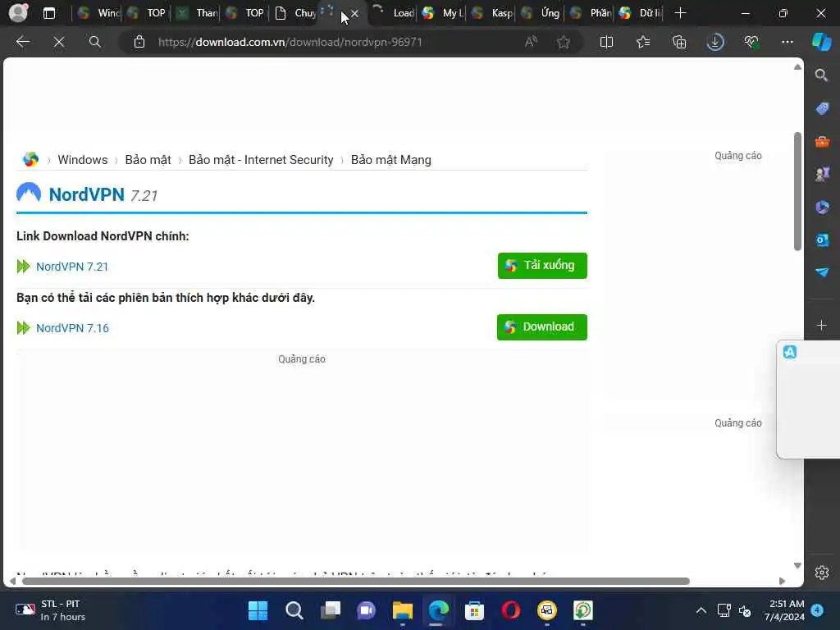840x630 pixels.
Task: Open the Favorites list
Action: coord(643,42)
